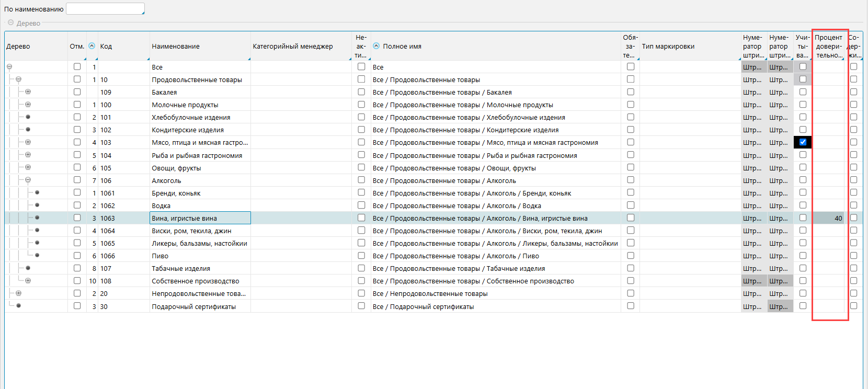Click the По наименованию search field
Screen dimensions: 868x389
click(x=105, y=9)
